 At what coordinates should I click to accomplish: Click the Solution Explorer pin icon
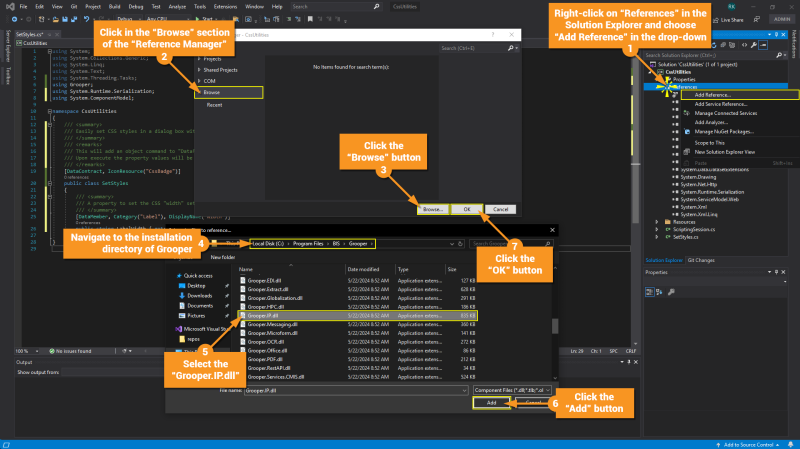point(777,35)
